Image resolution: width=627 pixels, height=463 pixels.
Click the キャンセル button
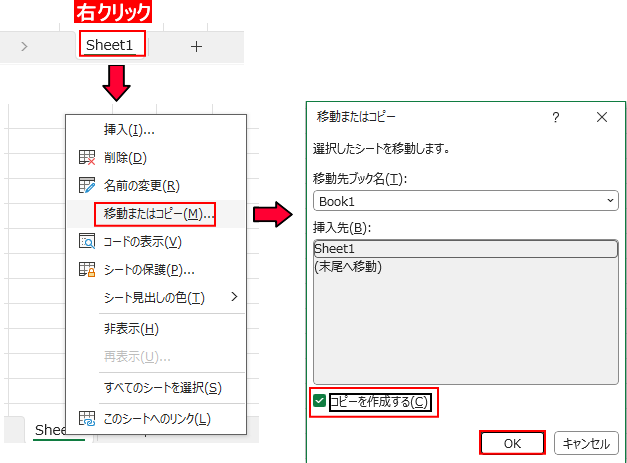point(586,443)
